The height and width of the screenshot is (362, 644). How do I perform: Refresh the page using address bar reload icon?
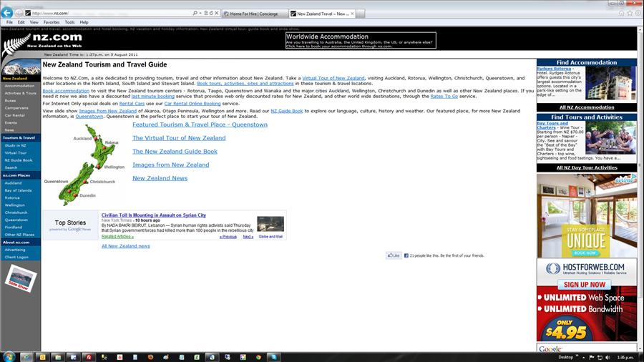point(211,13)
